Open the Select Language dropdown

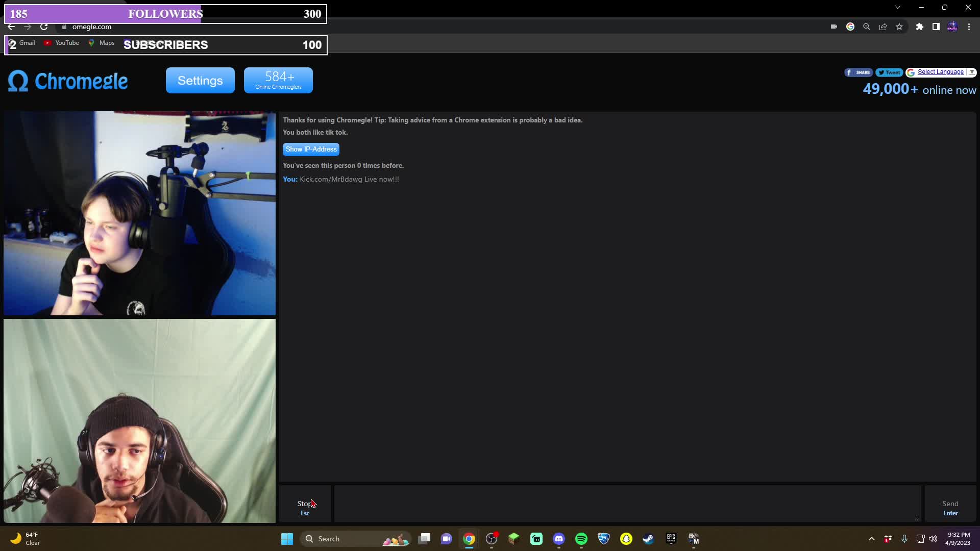click(x=941, y=72)
